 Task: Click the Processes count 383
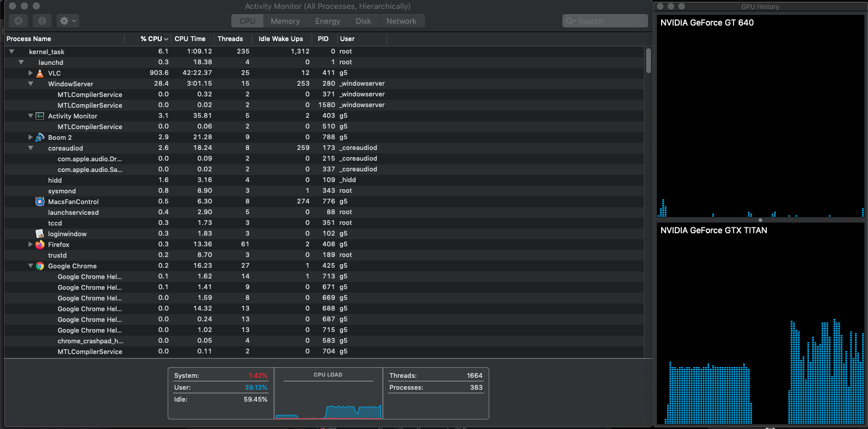coord(477,388)
